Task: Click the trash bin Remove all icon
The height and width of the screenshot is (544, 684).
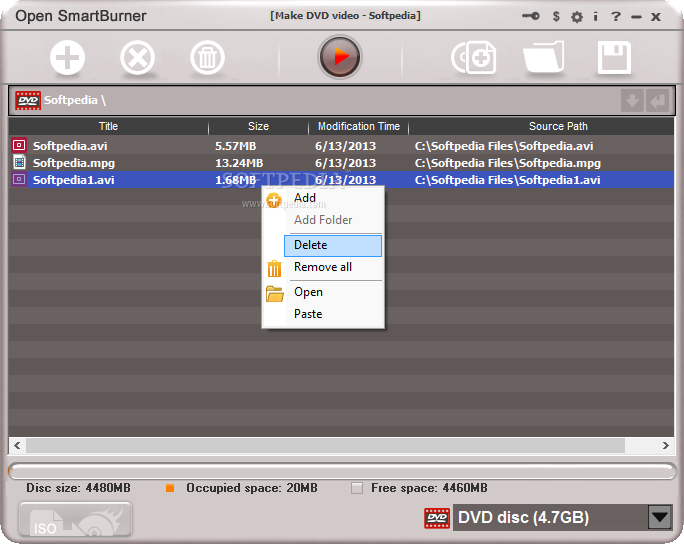Action: [208, 58]
